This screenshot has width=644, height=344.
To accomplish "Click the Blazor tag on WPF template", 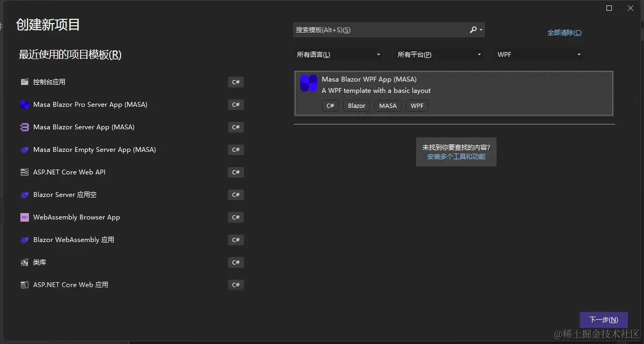I will [357, 106].
